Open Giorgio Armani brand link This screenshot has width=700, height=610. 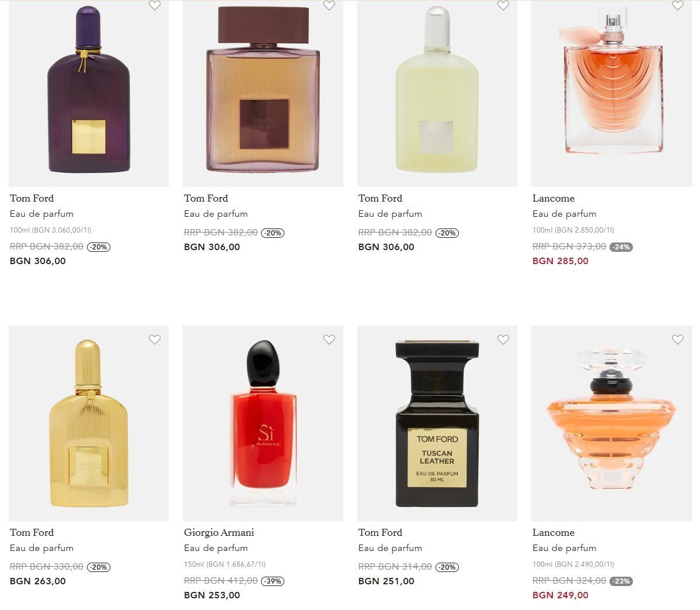[x=219, y=532]
